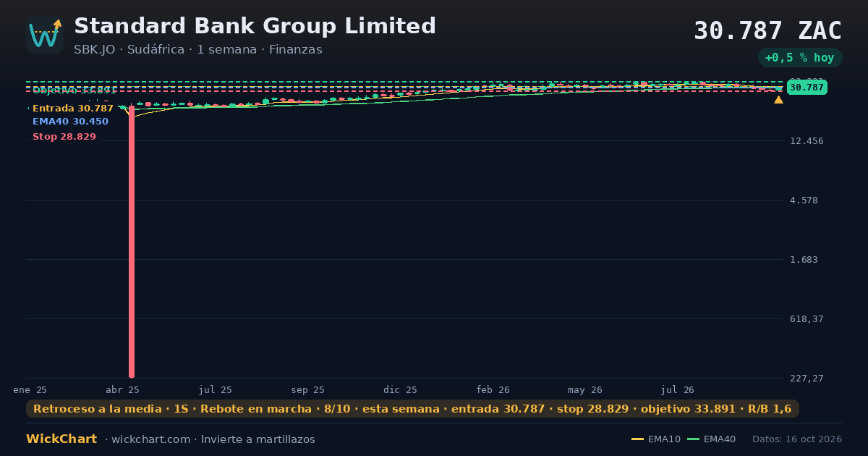The image size is (868, 456).
Task: Click the WickChart logo icon
Action: (45, 35)
